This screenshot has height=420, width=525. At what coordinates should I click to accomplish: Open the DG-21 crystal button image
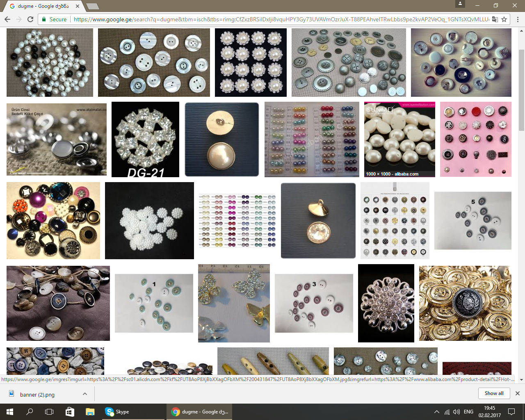point(145,139)
